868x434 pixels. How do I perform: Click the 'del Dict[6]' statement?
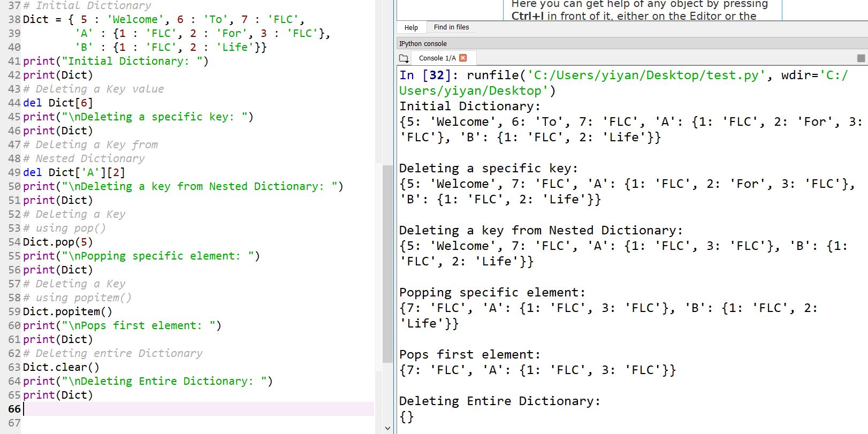coord(58,103)
